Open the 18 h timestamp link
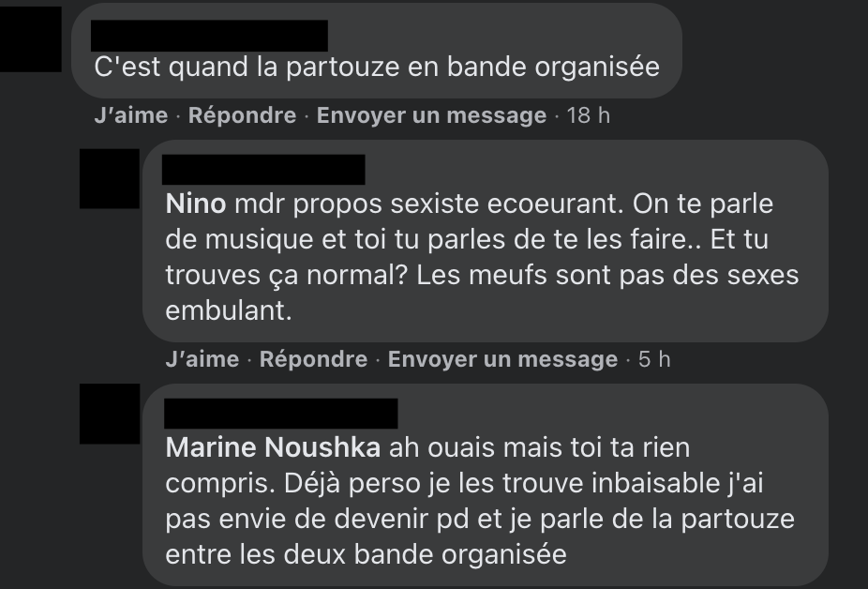 tap(589, 115)
